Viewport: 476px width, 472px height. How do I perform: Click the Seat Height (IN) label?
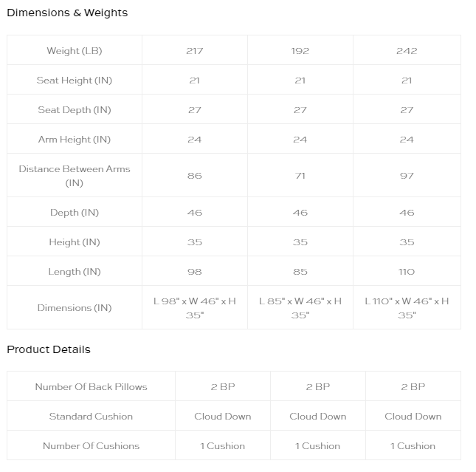click(75, 81)
